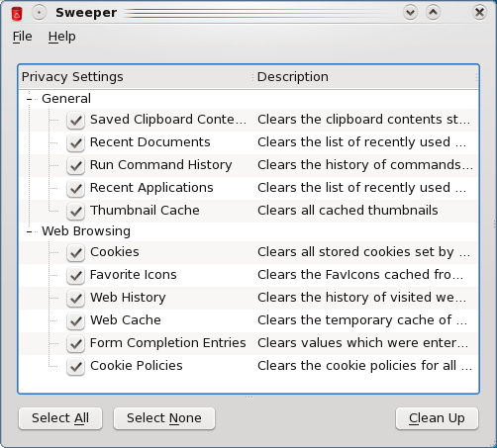Uncheck Form Completion Entries checkbox
The image size is (497, 448).
pyautogui.click(x=76, y=343)
